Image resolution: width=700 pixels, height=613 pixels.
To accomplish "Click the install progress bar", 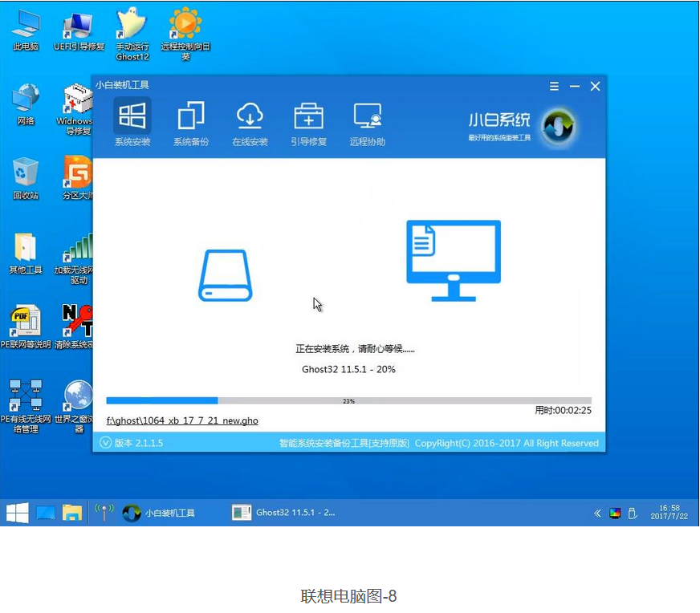I will (348, 400).
